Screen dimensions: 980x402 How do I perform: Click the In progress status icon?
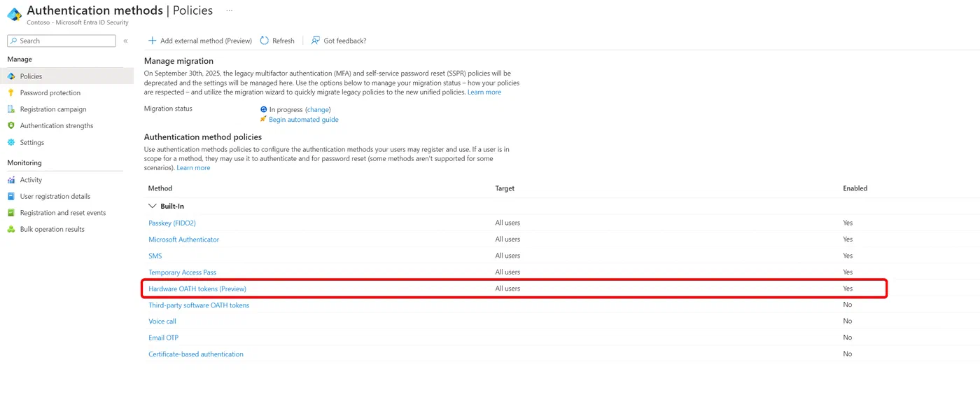263,109
